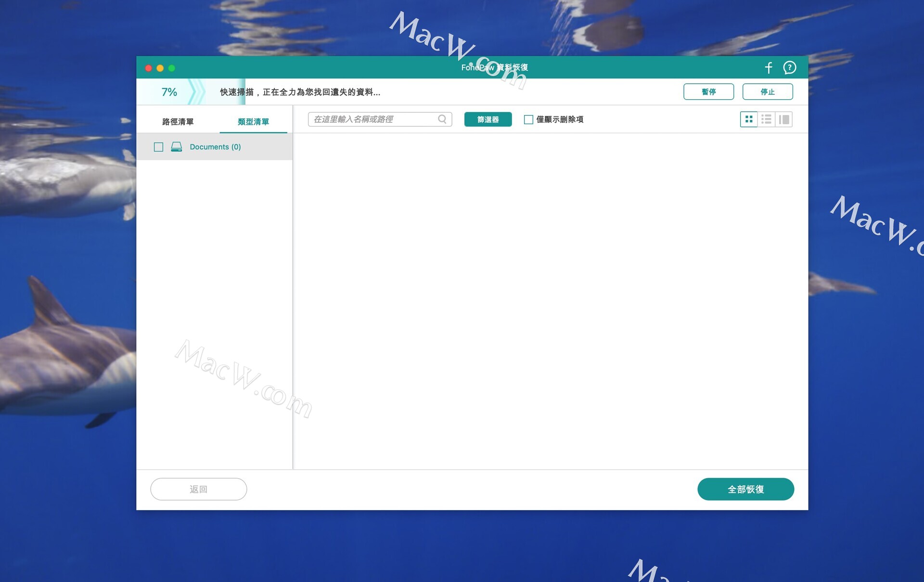Viewport: 924px width, 582px height.
Task: Click the scan status message text
Action: [300, 92]
